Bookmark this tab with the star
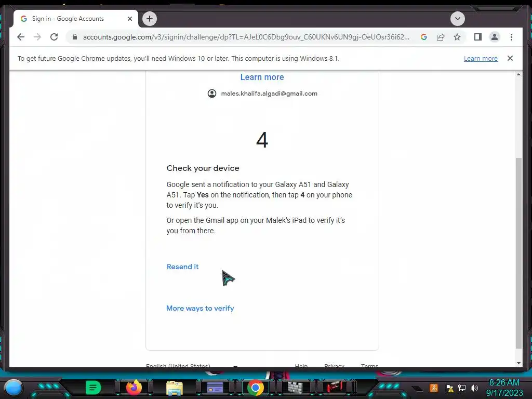 coord(457,37)
